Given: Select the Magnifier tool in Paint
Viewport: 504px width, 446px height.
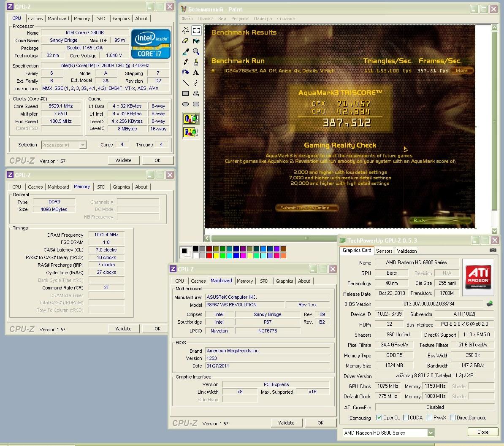Looking at the screenshot, I should [196, 51].
